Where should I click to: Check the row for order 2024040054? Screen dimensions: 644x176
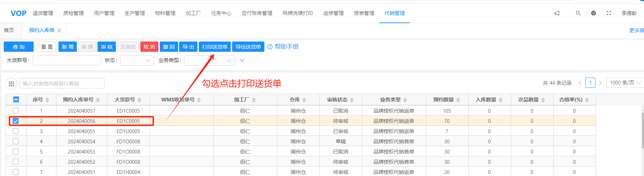(x=16, y=141)
